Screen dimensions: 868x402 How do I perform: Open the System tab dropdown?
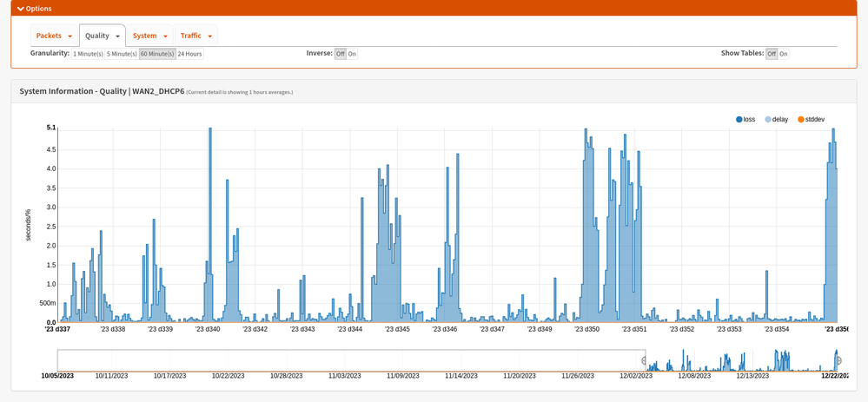[x=165, y=36]
